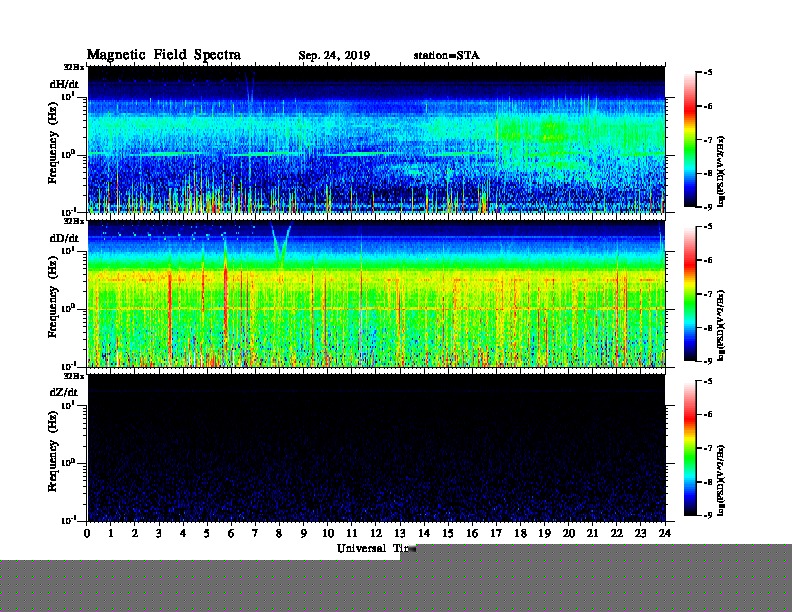Click the -8 tick on dD/dt color scale
Screen dimensions: 792x612
(x=708, y=327)
